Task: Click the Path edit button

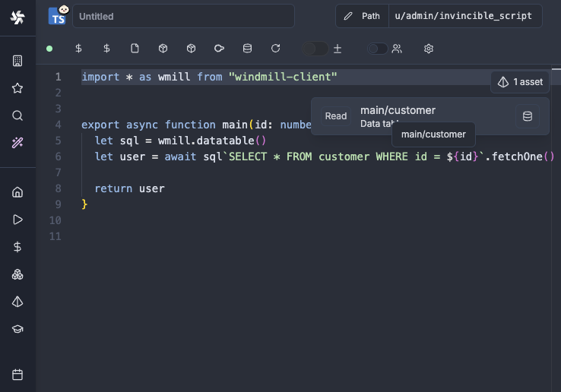Action: click(362, 16)
